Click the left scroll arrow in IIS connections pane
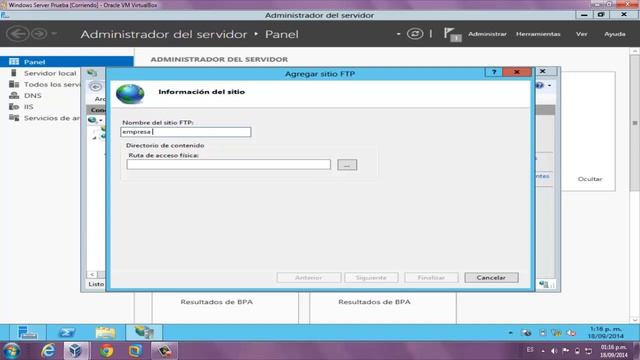 pyautogui.click(x=92, y=274)
